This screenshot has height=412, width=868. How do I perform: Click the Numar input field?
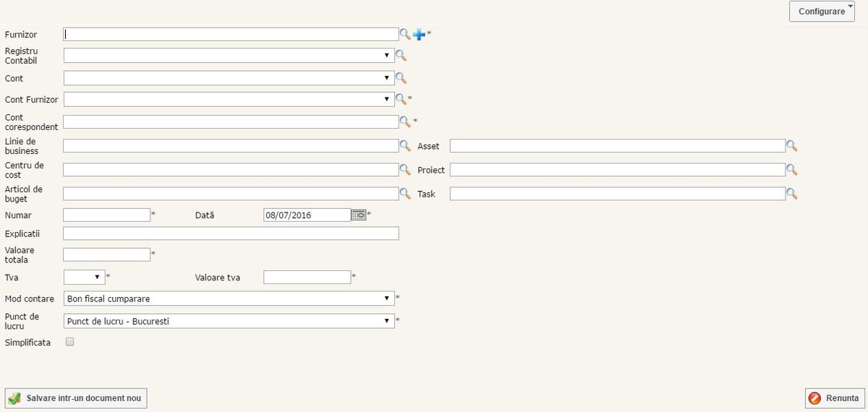(x=107, y=215)
